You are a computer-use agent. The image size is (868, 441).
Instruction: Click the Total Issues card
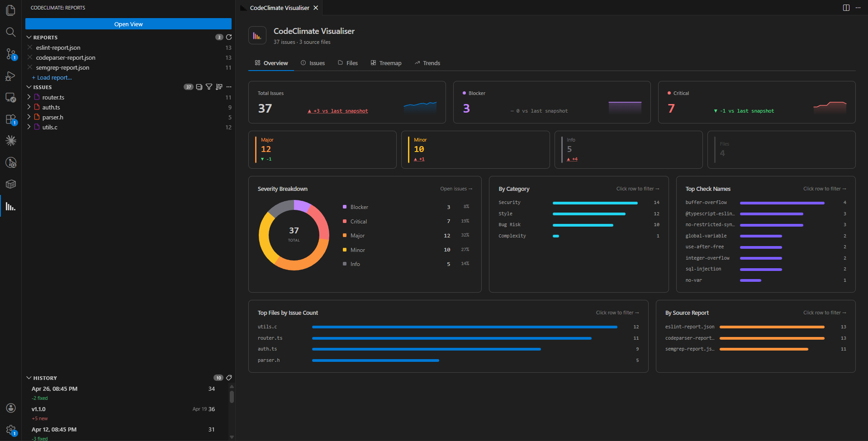coord(347,102)
